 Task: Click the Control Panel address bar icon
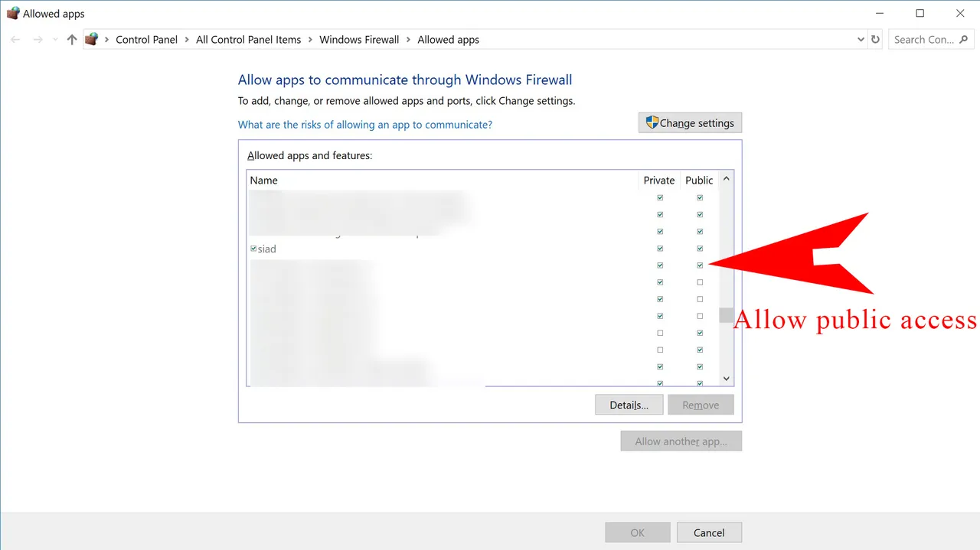[x=93, y=39]
